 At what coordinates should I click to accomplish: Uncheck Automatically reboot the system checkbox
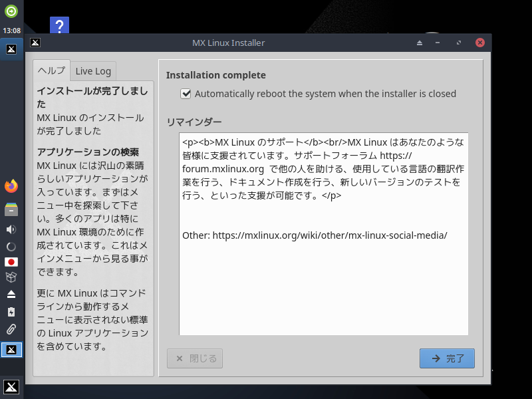click(x=186, y=94)
